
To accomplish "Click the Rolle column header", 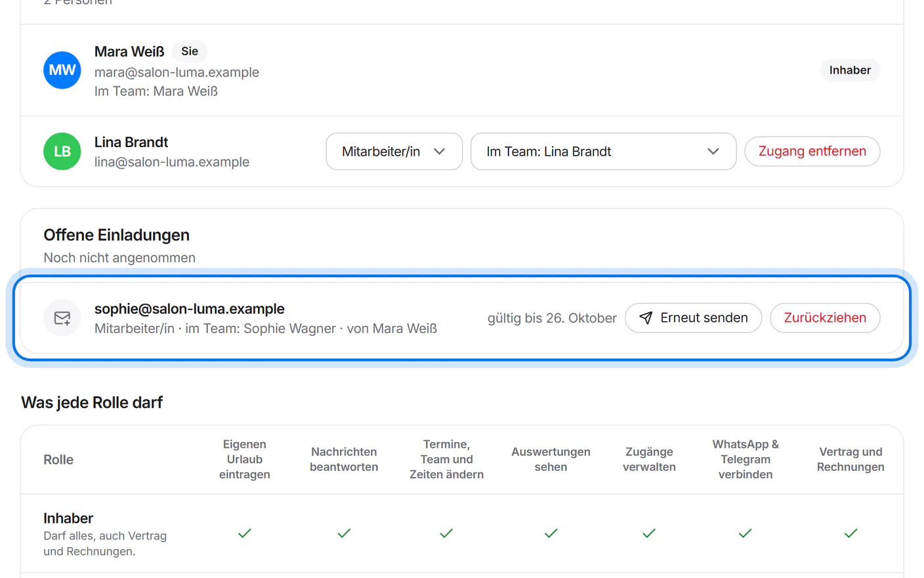I will click(x=58, y=460).
